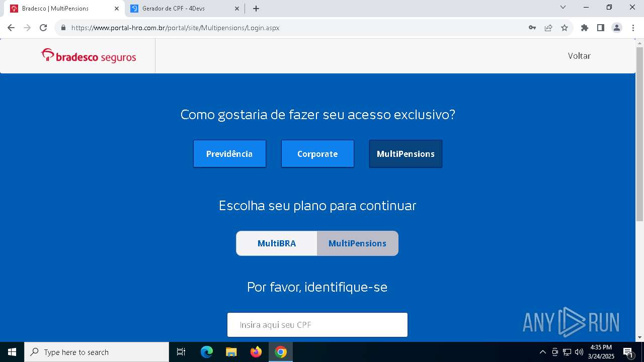Show hidden system tray icons
Screen dimensions: 644x362
pyautogui.click(x=542, y=352)
